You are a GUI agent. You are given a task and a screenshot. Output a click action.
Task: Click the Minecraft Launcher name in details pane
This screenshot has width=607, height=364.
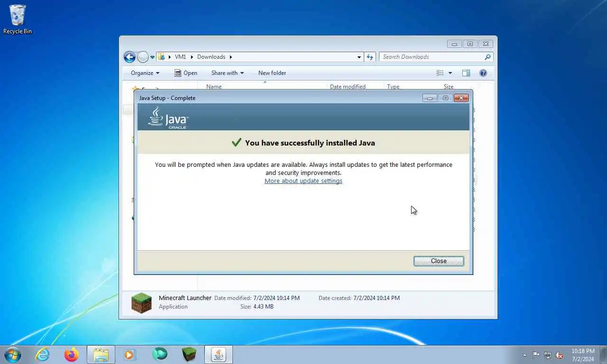click(185, 298)
